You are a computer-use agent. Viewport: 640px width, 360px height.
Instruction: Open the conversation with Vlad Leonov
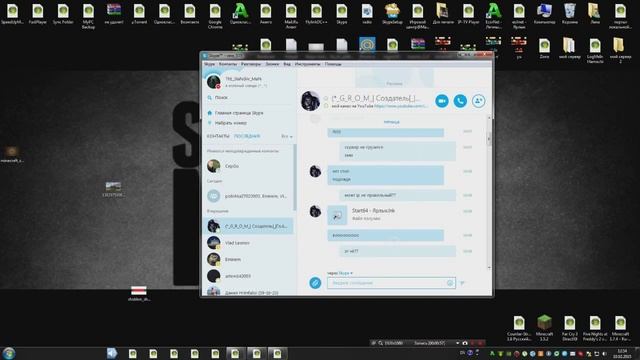(249, 243)
